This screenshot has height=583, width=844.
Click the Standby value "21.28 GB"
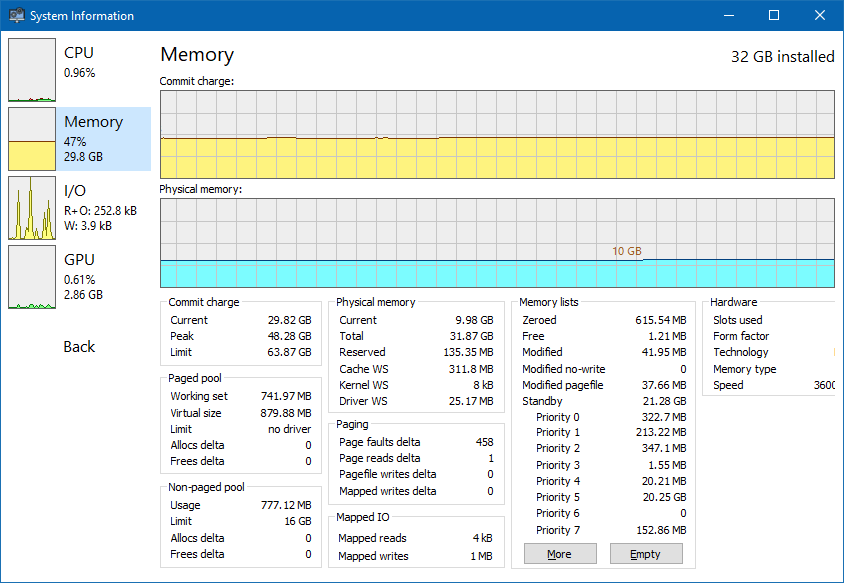(x=665, y=402)
